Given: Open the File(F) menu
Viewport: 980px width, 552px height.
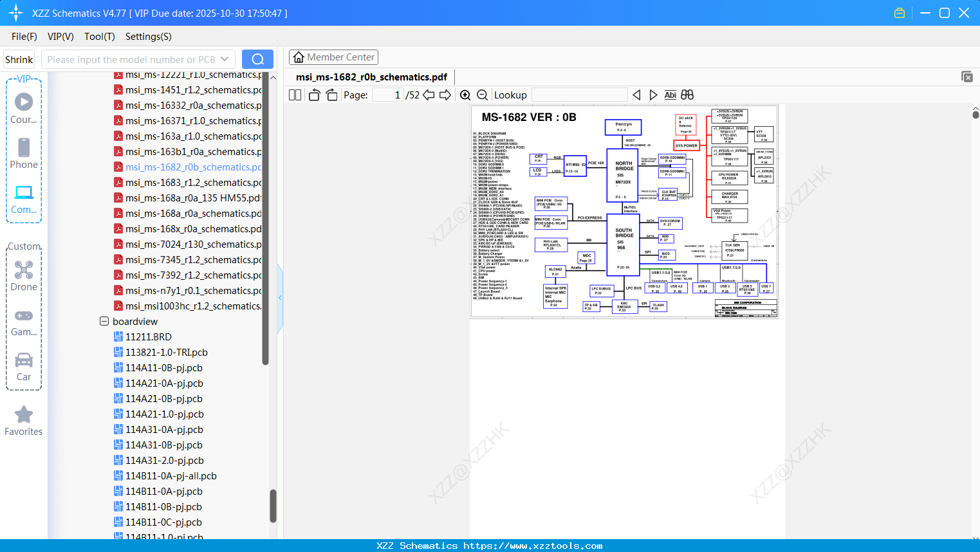Looking at the screenshot, I should click(24, 37).
